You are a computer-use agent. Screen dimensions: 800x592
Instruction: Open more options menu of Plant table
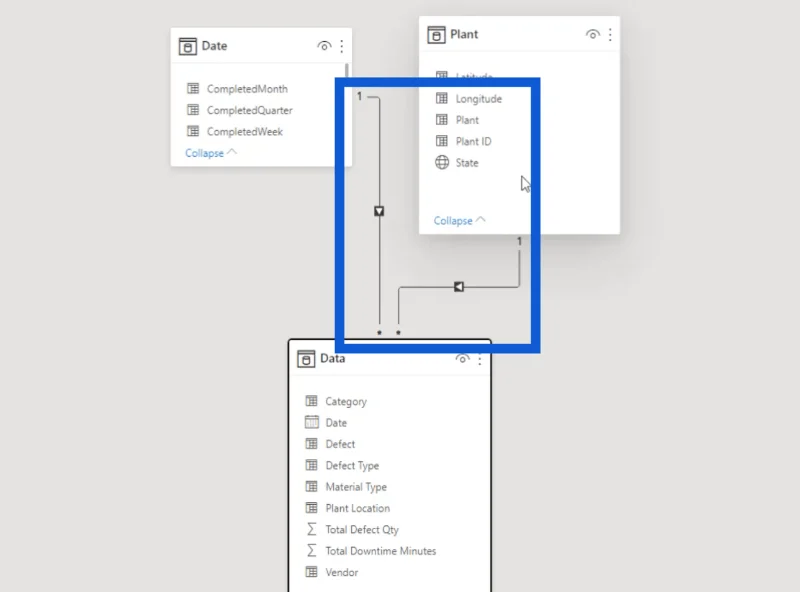click(610, 35)
